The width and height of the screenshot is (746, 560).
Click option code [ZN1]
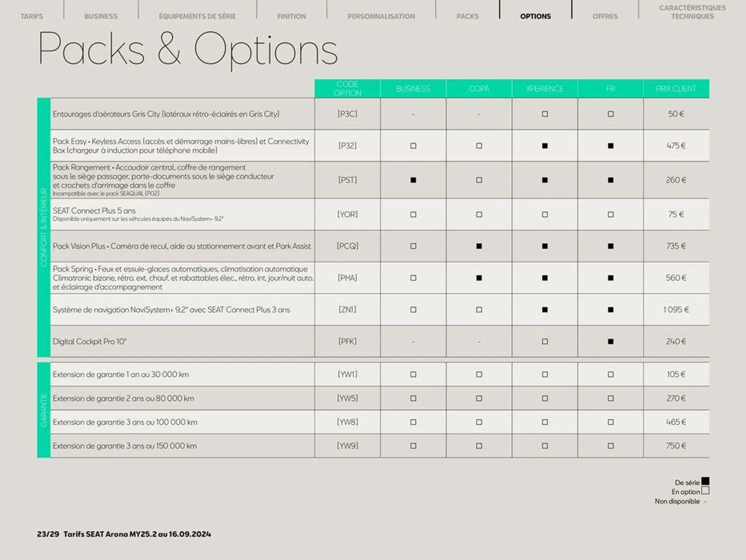tap(347, 310)
